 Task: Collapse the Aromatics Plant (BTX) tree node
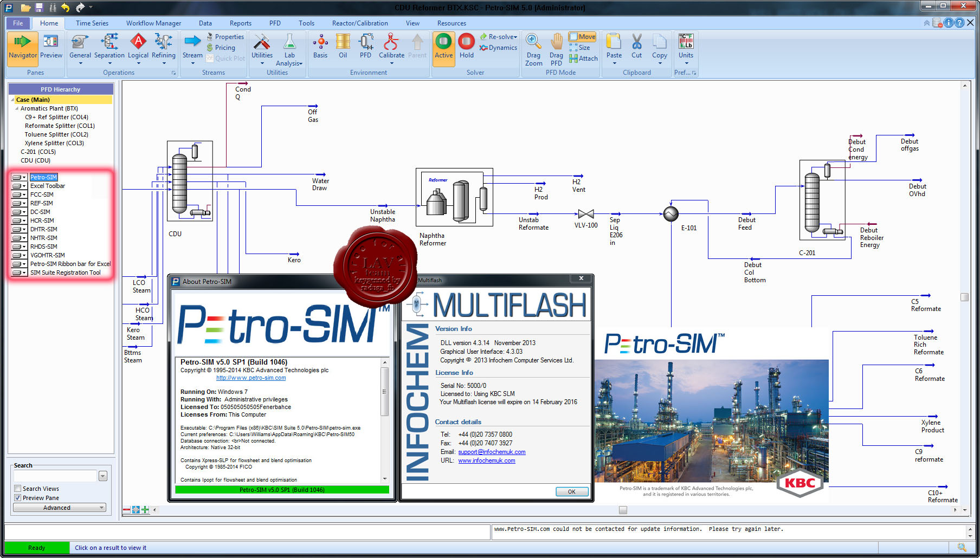[17, 108]
